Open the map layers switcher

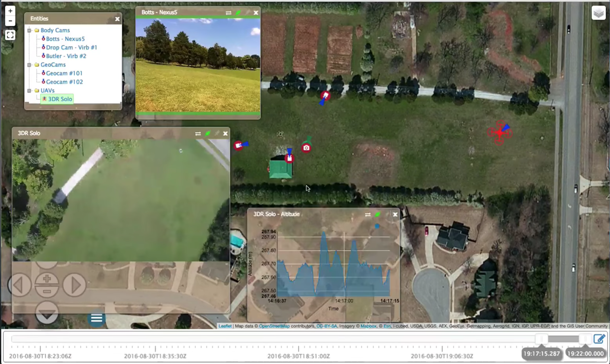pos(598,13)
